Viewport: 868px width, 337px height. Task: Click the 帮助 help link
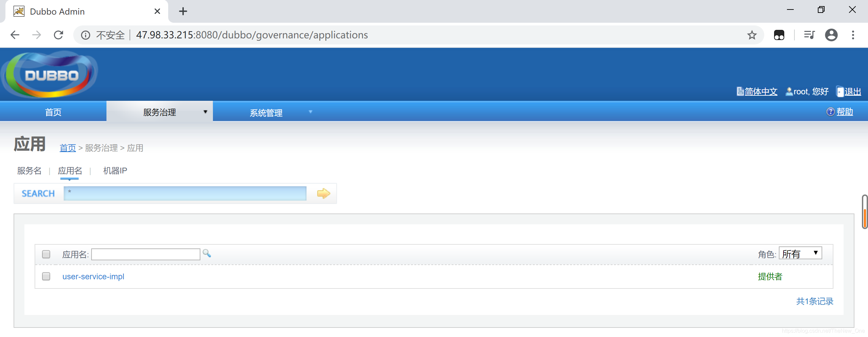(845, 112)
